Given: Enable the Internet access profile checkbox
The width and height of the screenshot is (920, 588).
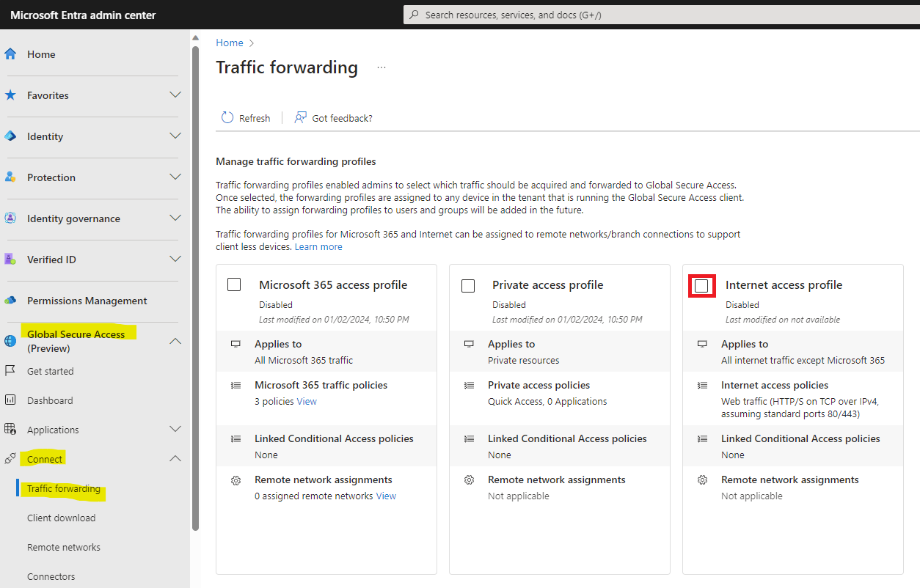Looking at the screenshot, I should [x=701, y=285].
